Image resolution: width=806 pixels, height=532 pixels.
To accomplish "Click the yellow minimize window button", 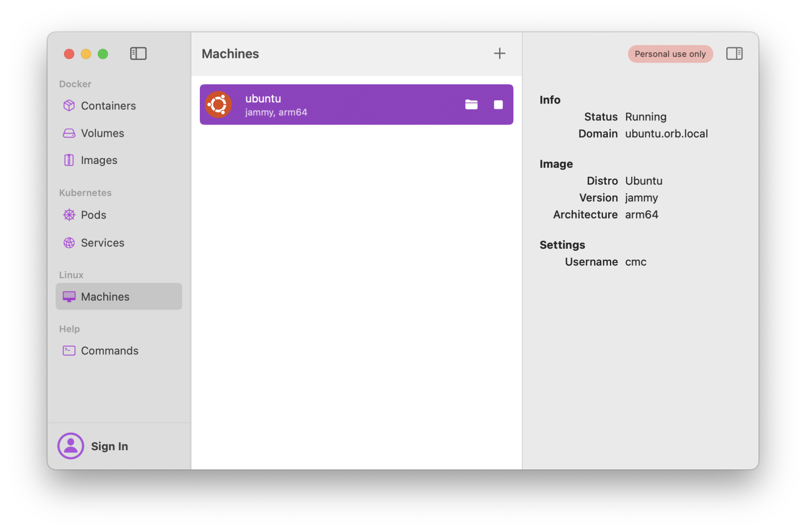I will (x=86, y=54).
